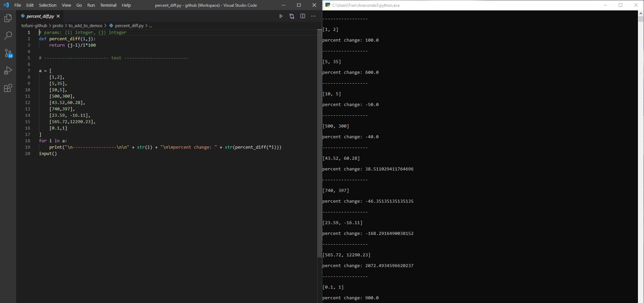
Task: Open the Explorer view in activity bar
Action: [8, 18]
